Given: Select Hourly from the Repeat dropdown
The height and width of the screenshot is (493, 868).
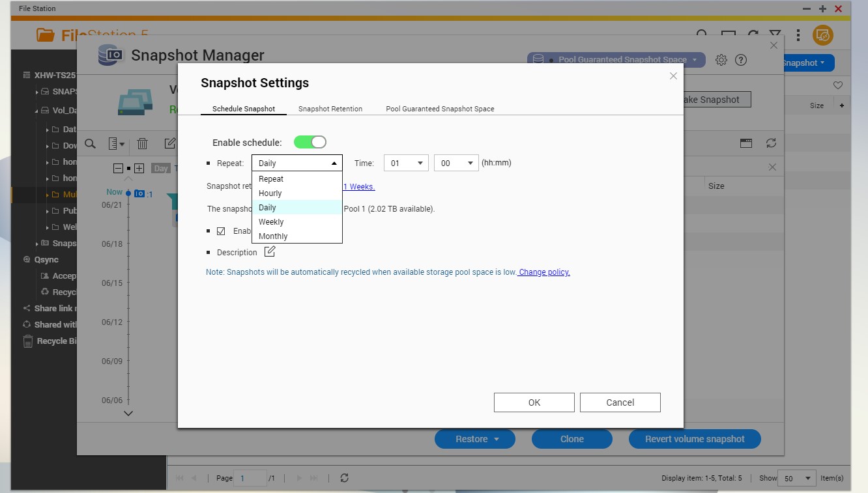Looking at the screenshot, I should pos(270,193).
